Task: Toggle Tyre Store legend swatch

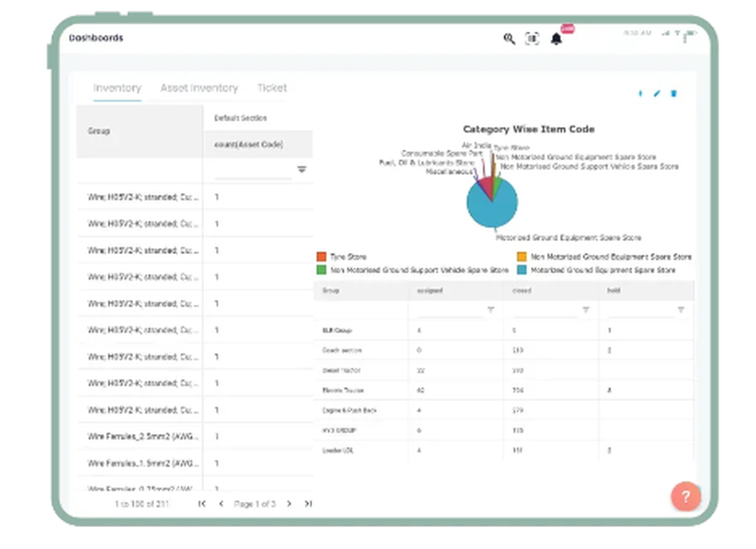Action: click(321, 256)
